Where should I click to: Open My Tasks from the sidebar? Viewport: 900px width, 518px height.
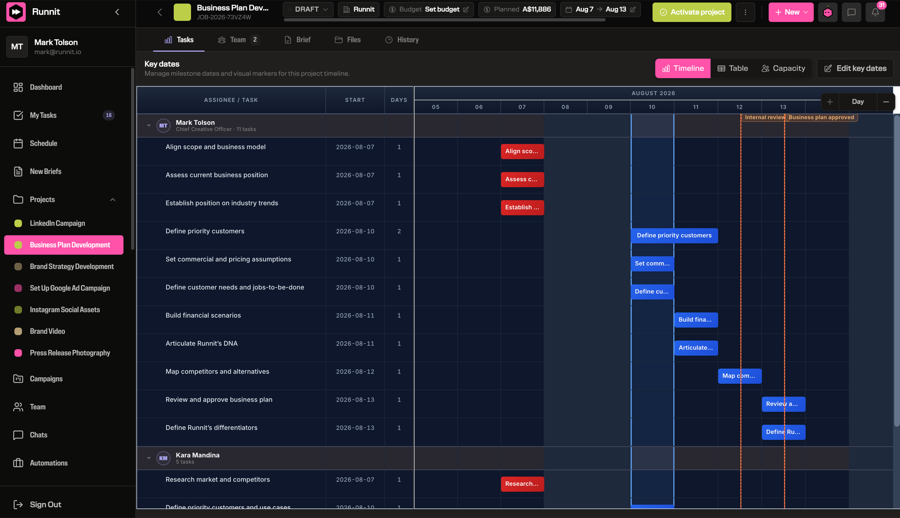point(43,115)
